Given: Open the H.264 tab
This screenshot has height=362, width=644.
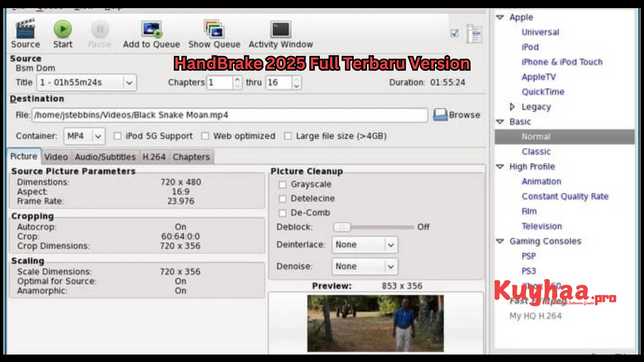Looking at the screenshot, I should point(154,157).
